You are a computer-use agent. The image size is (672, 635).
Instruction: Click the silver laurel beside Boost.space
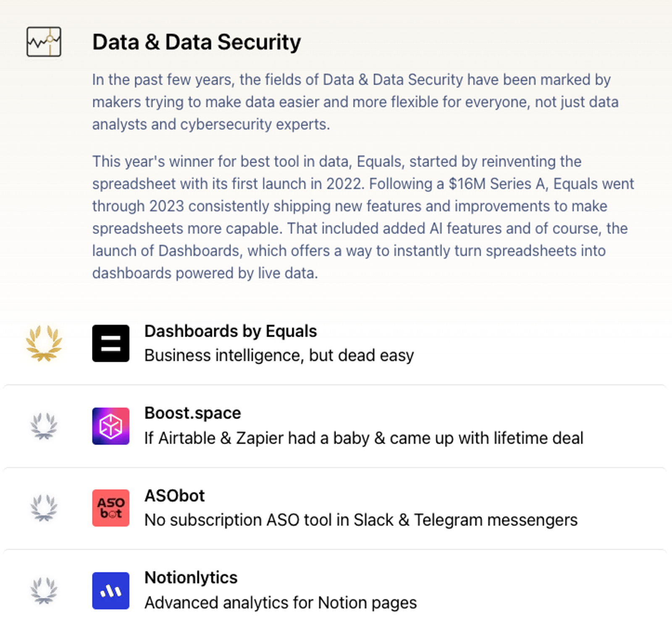[x=44, y=426]
